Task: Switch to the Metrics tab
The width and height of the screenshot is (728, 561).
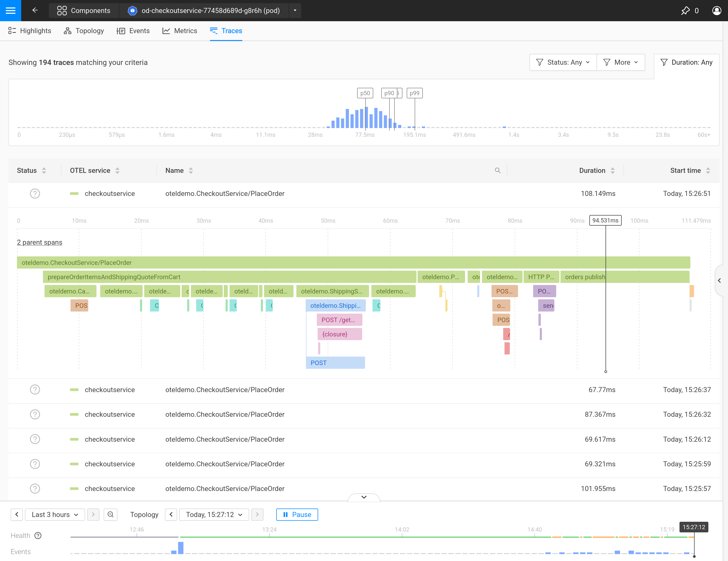Action: 180,31
